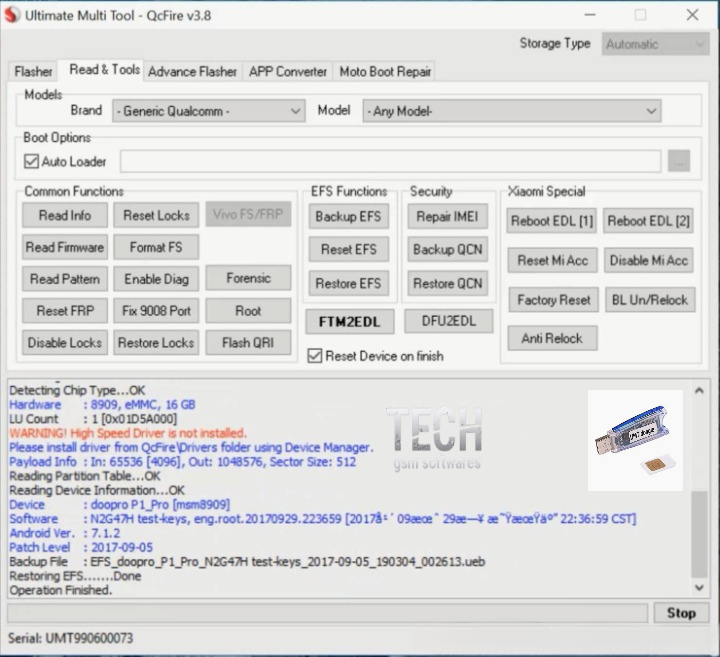This screenshot has height=657, width=720.
Task: Click the Disable Locks button
Action: coord(65,343)
